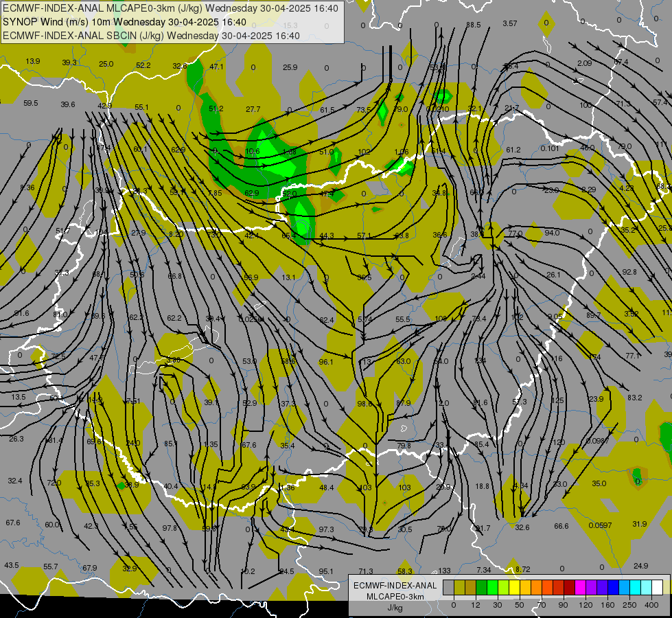672x618 pixels.
Task: Click the station value '96.1'
Action: pyautogui.click(x=326, y=362)
